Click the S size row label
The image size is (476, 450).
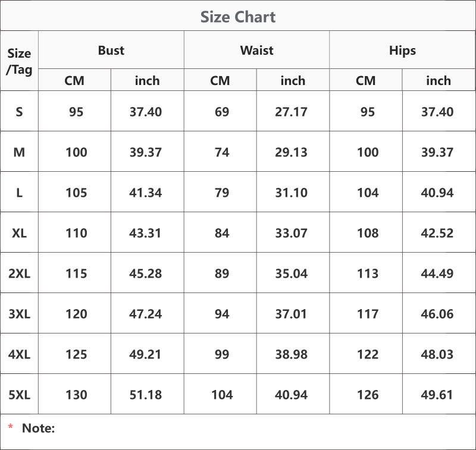pyautogui.click(x=19, y=112)
